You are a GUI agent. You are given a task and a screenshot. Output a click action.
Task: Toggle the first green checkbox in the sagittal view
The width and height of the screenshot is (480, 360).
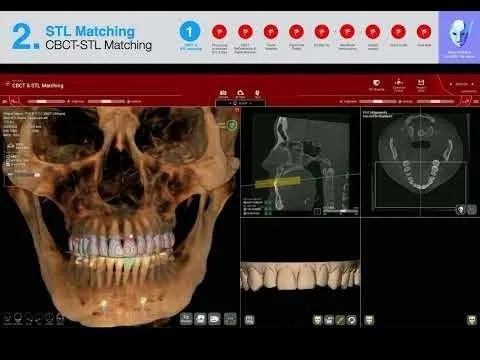pyautogui.click(x=268, y=202)
